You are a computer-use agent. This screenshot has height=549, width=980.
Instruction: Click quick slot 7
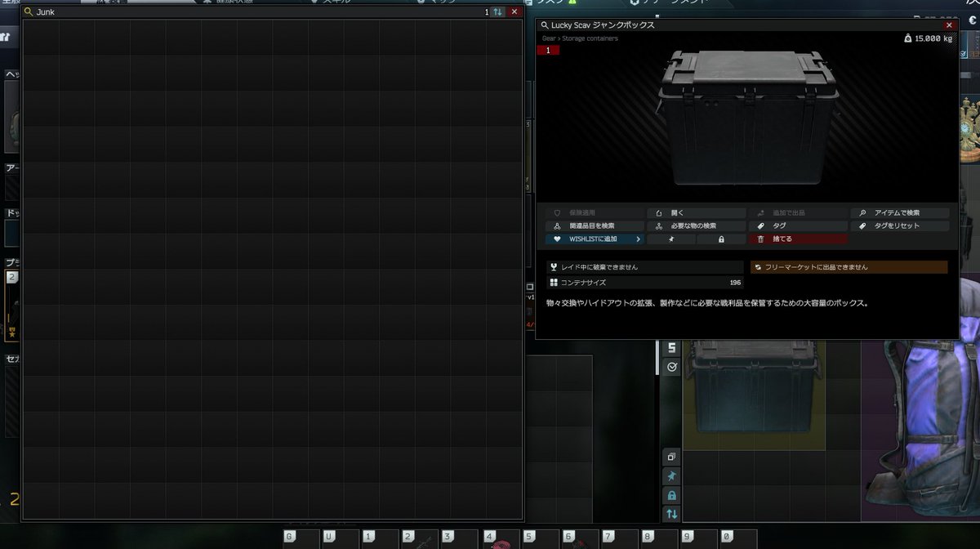pos(619,539)
